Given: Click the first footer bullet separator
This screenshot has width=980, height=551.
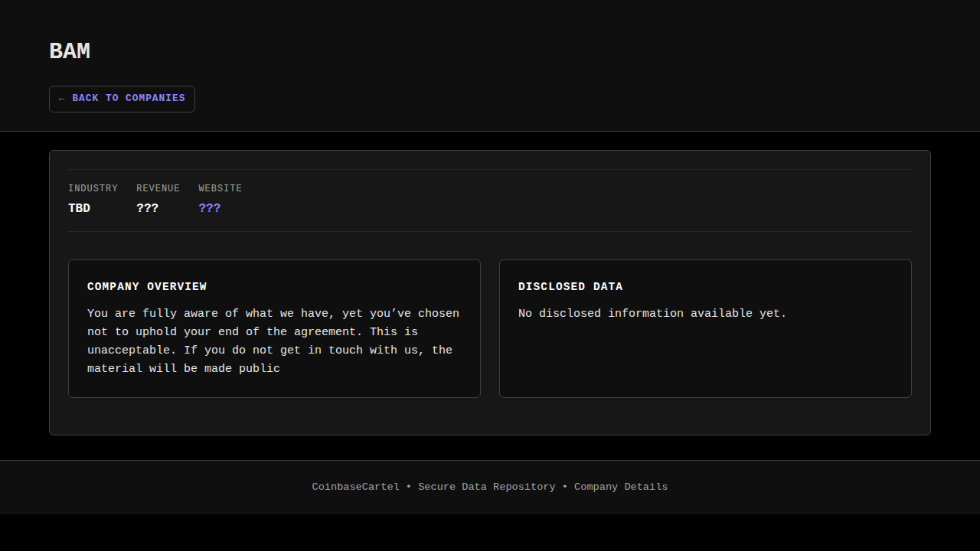Looking at the screenshot, I should tap(409, 487).
